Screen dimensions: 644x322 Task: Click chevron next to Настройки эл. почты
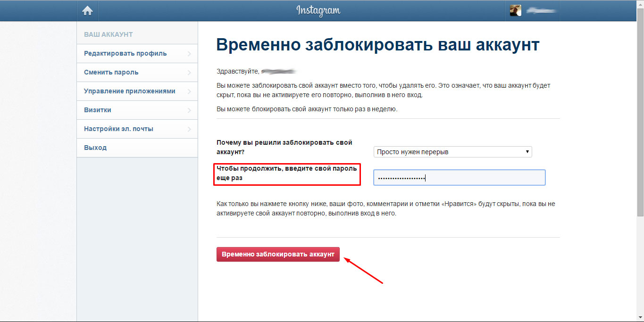[x=189, y=129]
